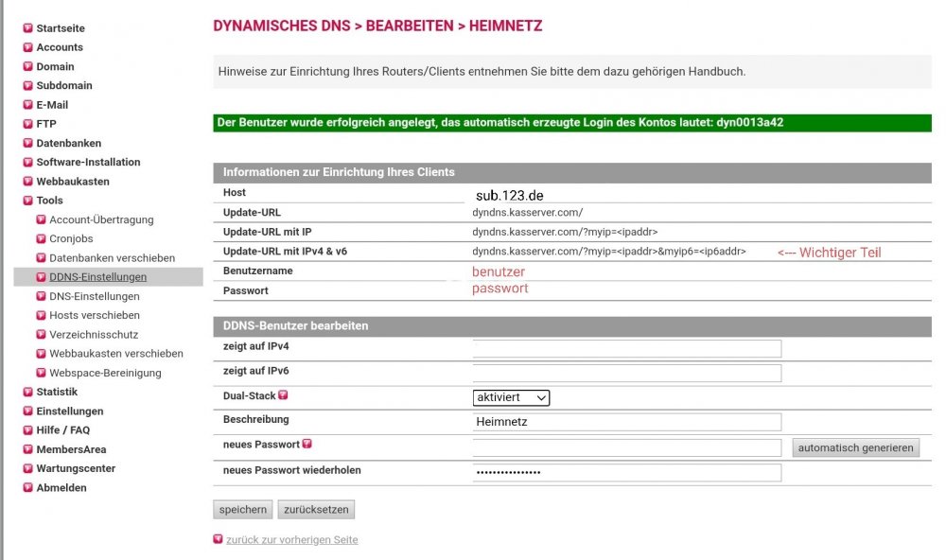Collapse the Tools menu section
Screen dimensions: 946x560
[49, 201]
